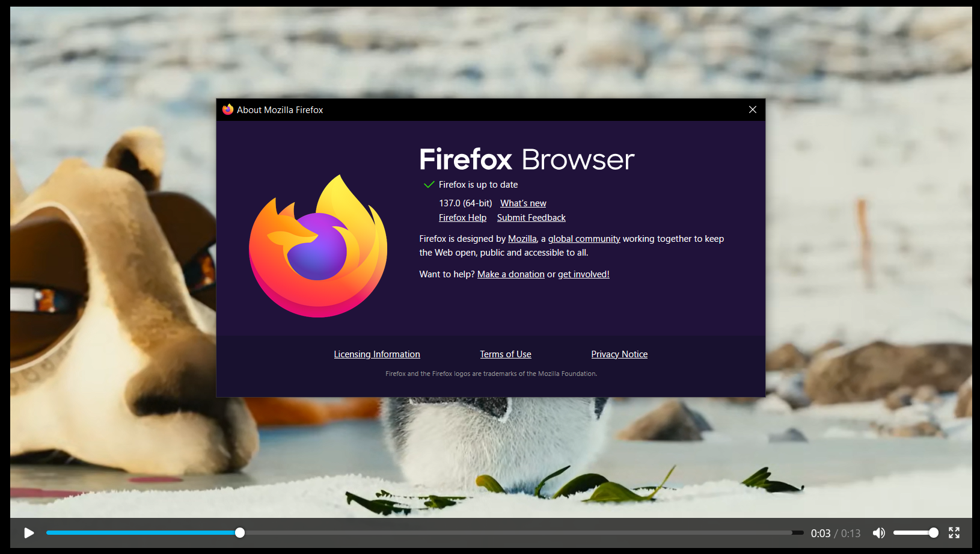980x554 pixels.
Task: Click the 'About Mozilla Firefox' title text
Action: [x=280, y=109]
